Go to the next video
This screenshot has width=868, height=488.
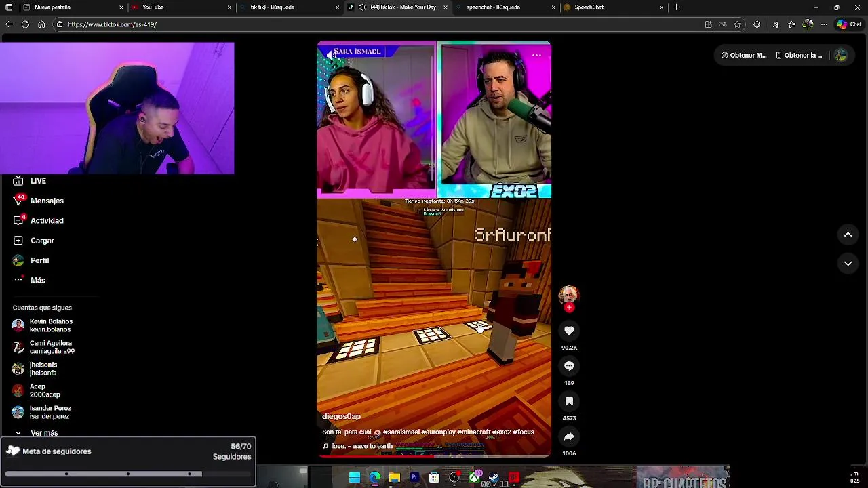[848, 263]
